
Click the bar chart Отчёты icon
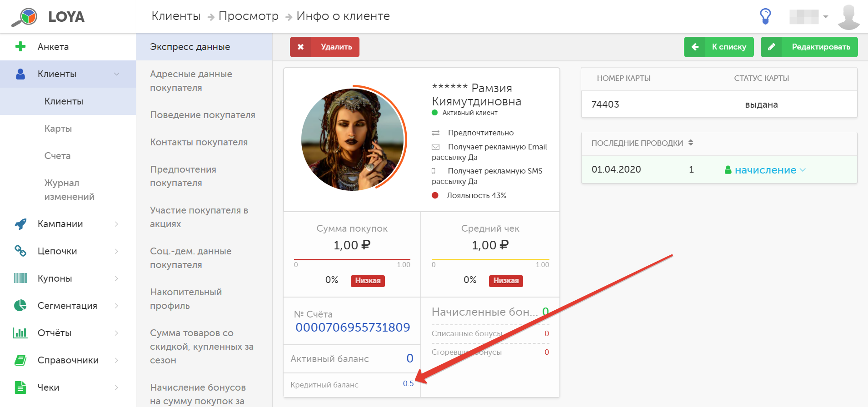click(x=20, y=333)
